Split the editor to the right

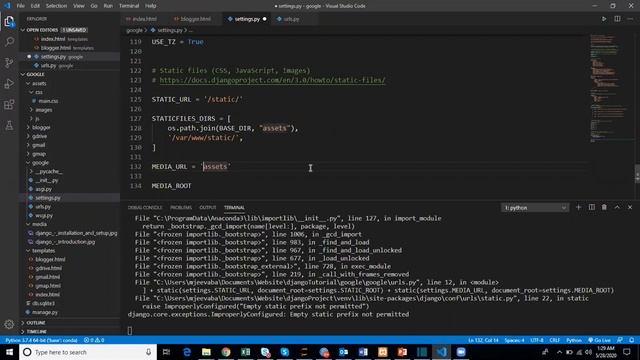(617, 19)
